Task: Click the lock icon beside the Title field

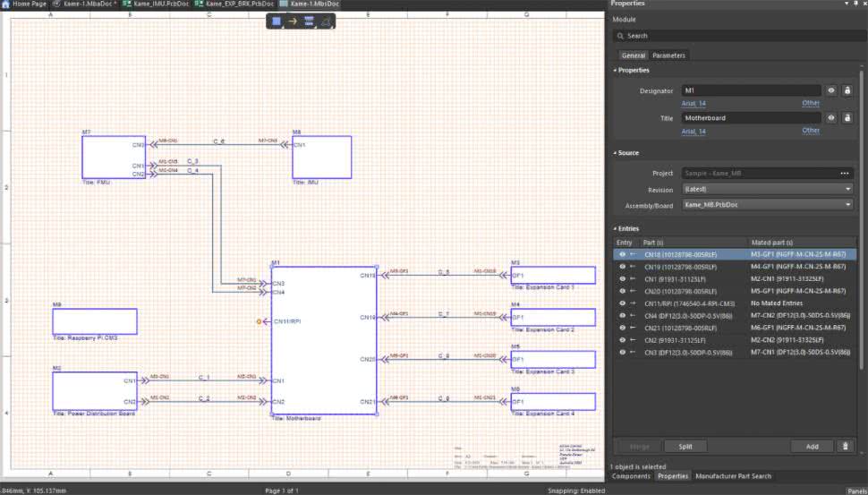Action: click(x=847, y=118)
